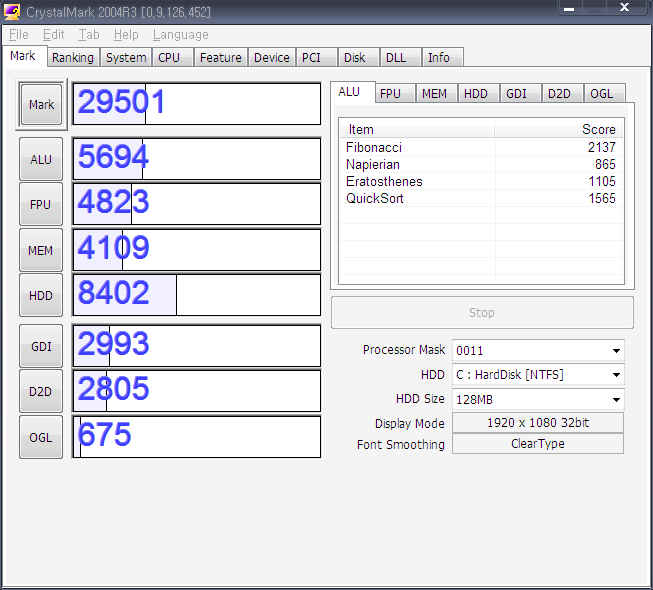Expand the Processor Mask dropdown
This screenshot has height=590, width=653.
tap(616, 351)
